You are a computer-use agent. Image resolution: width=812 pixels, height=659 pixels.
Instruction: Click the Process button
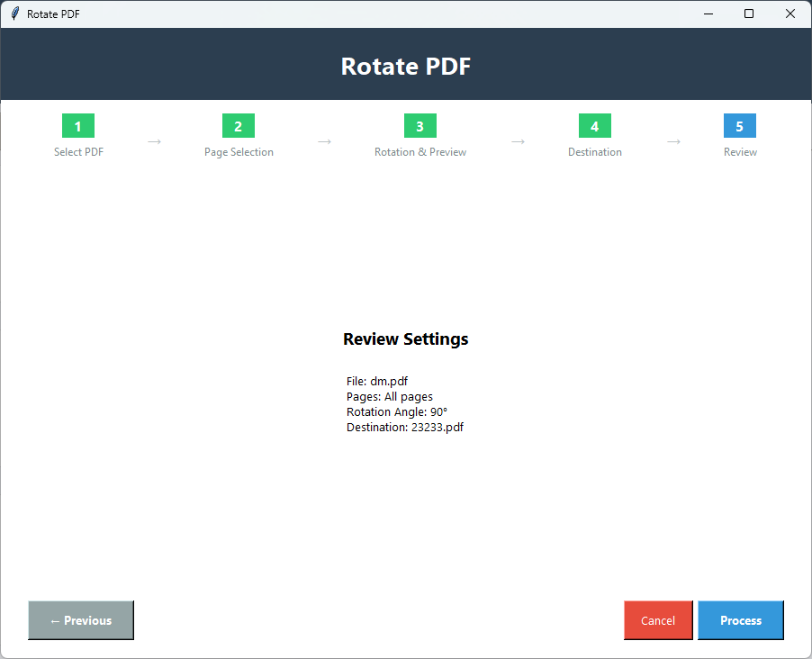(x=740, y=620)
